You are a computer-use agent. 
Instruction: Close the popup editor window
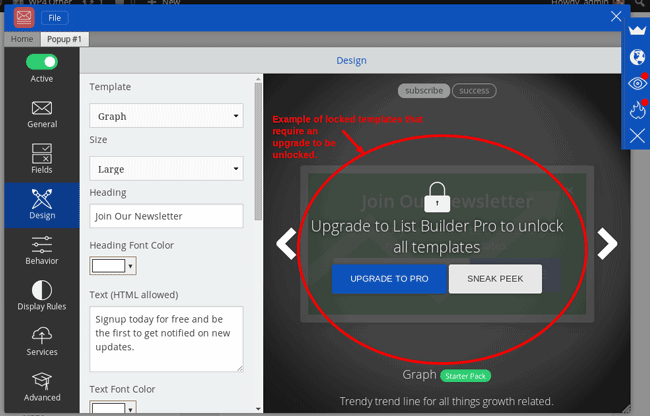click(x=616, y=16)
